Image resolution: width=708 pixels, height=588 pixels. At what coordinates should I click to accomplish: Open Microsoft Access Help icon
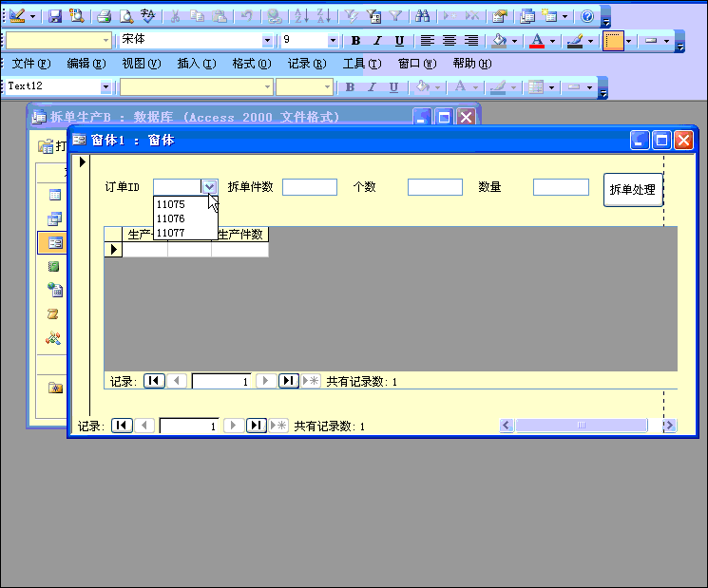click(587, 16)
